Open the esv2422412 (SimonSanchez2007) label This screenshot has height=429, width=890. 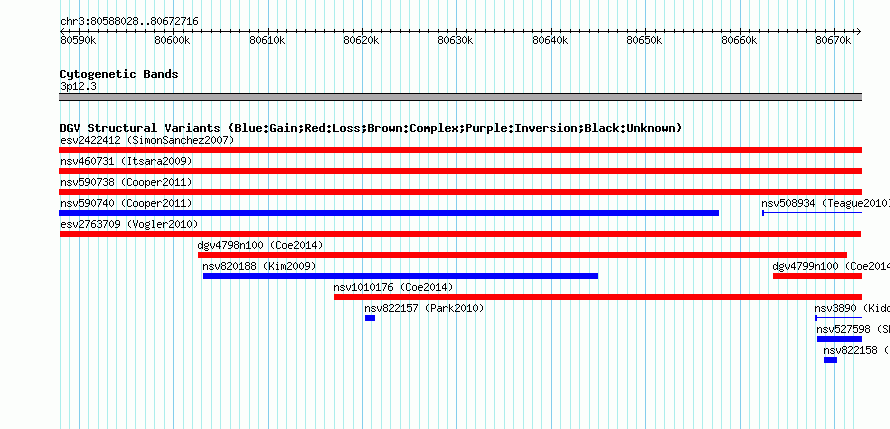click(147, 140)
